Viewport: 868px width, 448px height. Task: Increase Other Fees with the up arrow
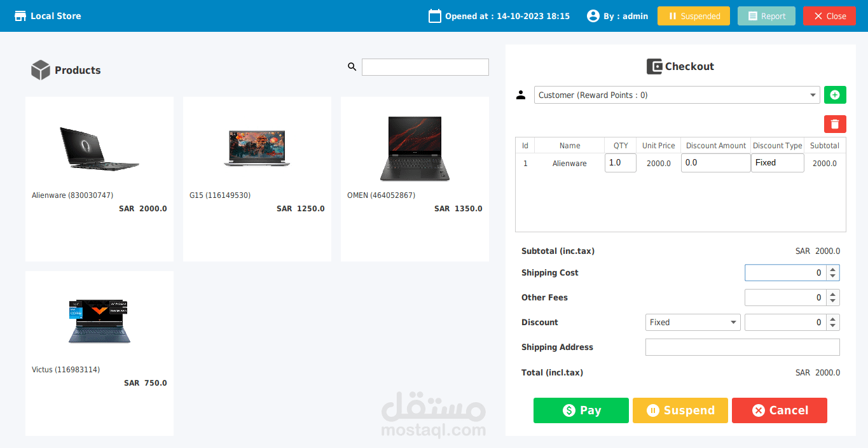click(833, 293)
